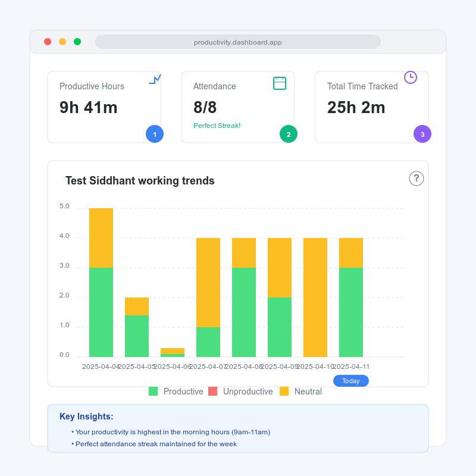Image resolution: width=476 pixels, height=476 pixels.
Task: Click the green Productive color swatch
Action: pos(154,392)
